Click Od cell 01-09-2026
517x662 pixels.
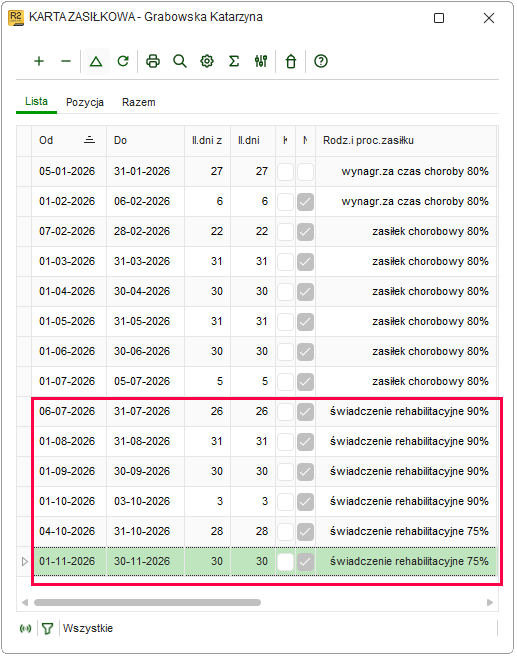pyautogui.click(x=67, y=471)
